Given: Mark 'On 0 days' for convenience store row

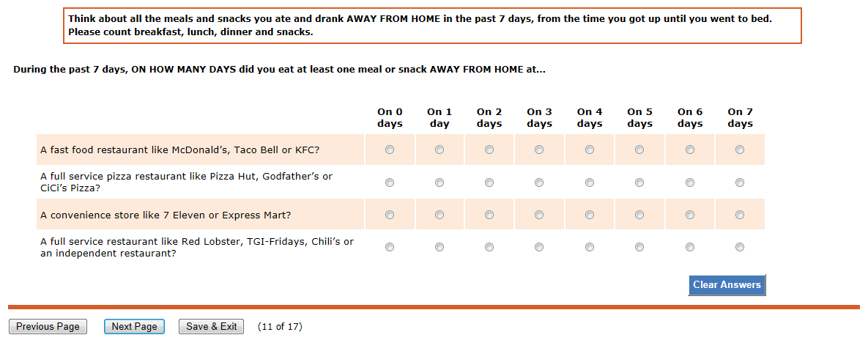Looking at the screenshot, I should click(x=390, y=215).
